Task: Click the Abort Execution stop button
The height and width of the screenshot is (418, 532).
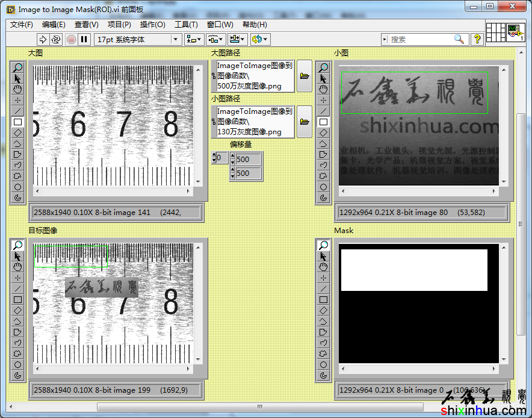Action: (71, 39)
